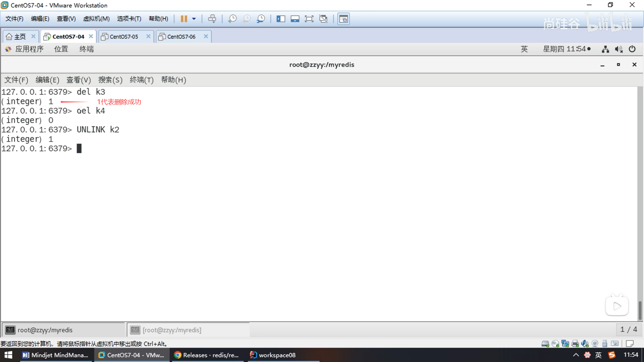Enter full screen mode icon

[309, 19]
